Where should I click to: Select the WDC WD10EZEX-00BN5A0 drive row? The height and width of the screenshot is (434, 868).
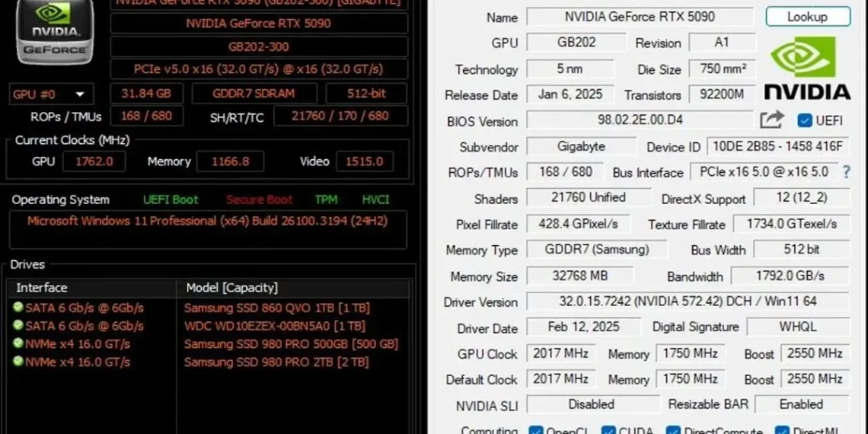(x=210, y=326)
